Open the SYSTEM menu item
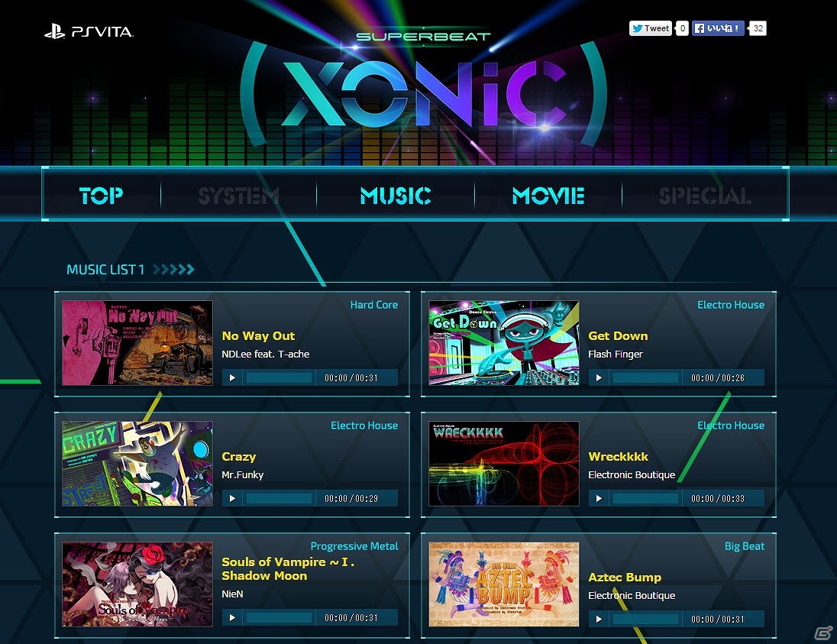This screenshot has width=837, height=644. click(x=238, y=196)
